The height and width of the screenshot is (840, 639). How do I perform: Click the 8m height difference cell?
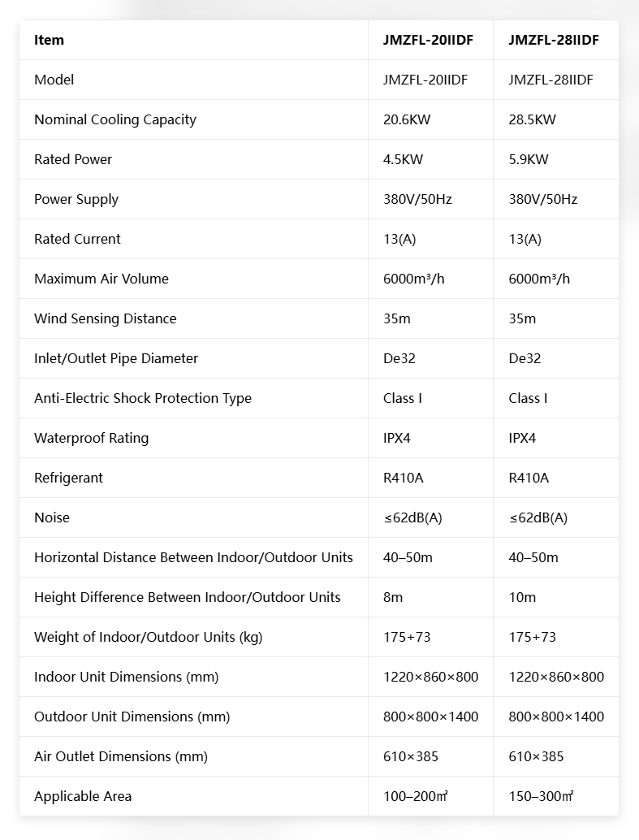[x=393, y=597]
